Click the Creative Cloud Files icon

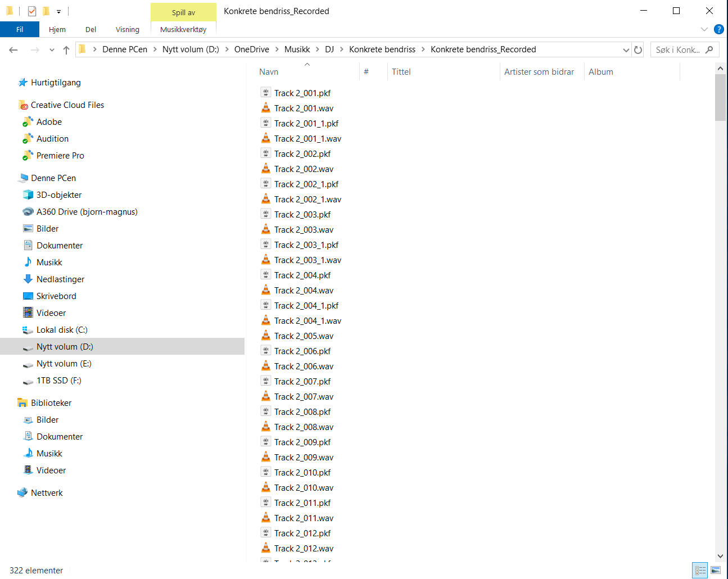[x=23, y=105]
